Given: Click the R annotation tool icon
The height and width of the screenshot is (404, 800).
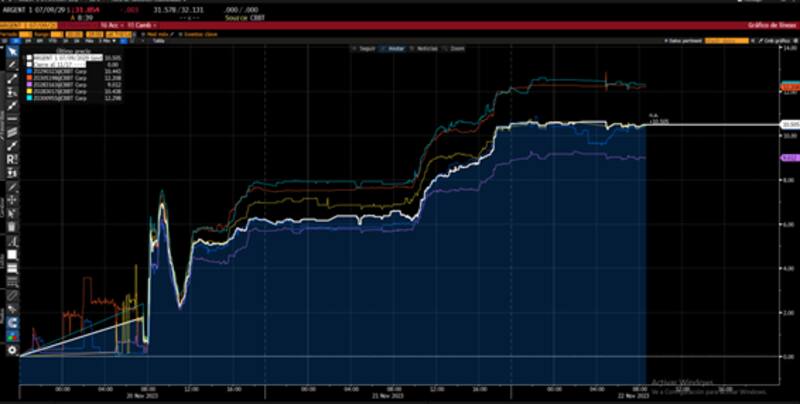Looking at the screenshot, I should pyautogui.click(x=12, y=159).
